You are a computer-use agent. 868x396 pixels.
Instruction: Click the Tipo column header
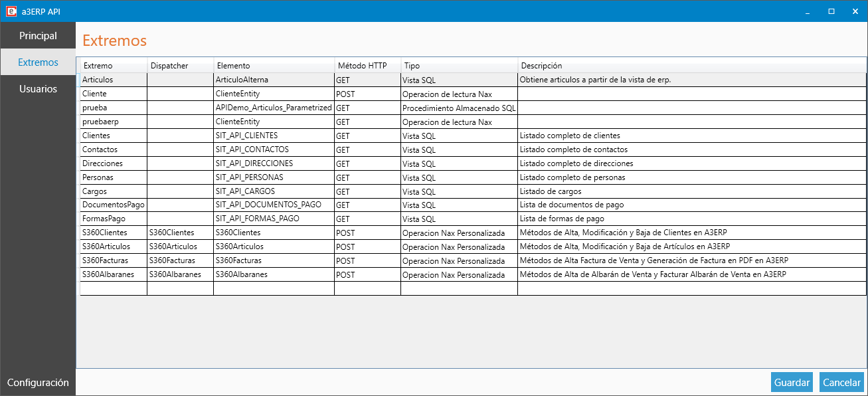click(x=460, y=66)
